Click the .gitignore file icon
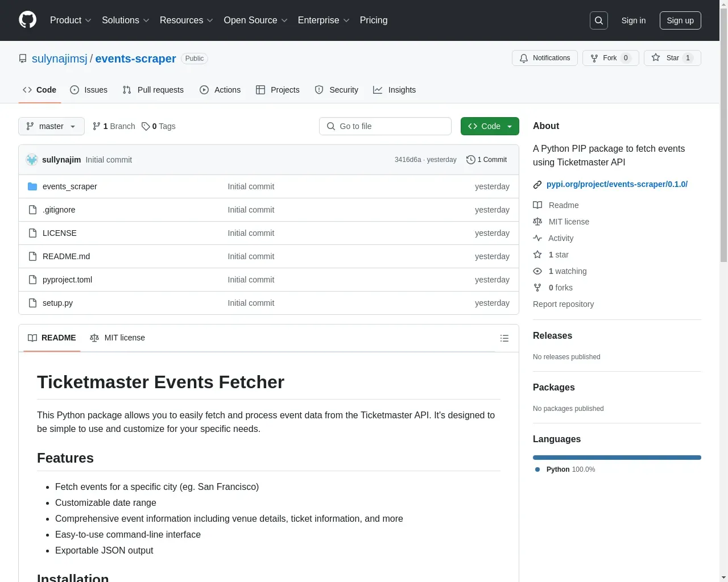Image resolution: width=728 pixels, height=582 pixels. pyautogui.click(x=32, y=210)
